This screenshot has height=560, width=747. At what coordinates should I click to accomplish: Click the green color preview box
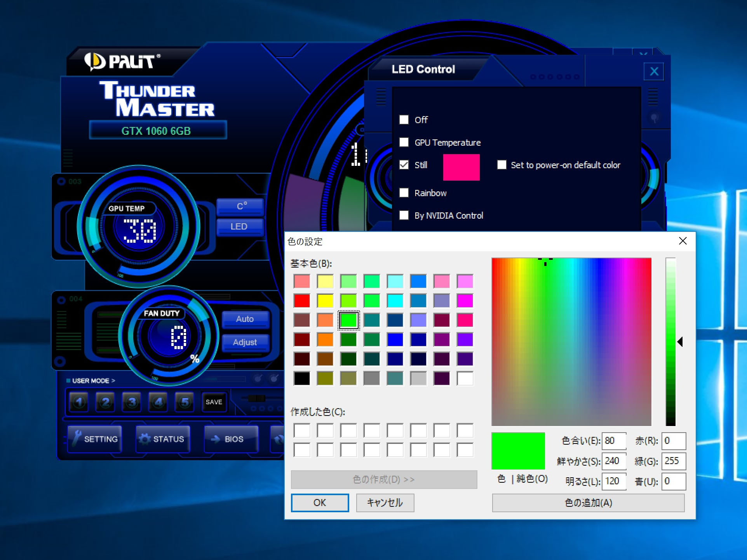click(518, 451)
